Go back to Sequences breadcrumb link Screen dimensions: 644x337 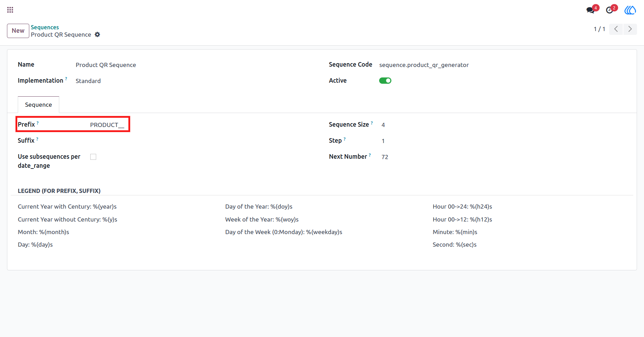(x=45, y=27)
